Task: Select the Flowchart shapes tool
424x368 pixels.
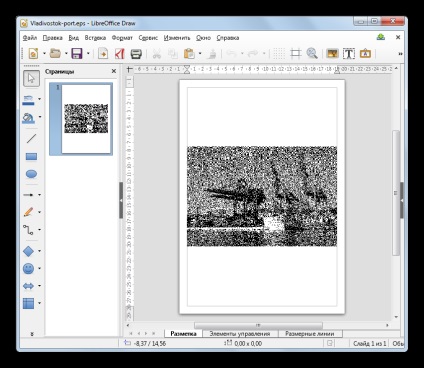Action: 28,303
